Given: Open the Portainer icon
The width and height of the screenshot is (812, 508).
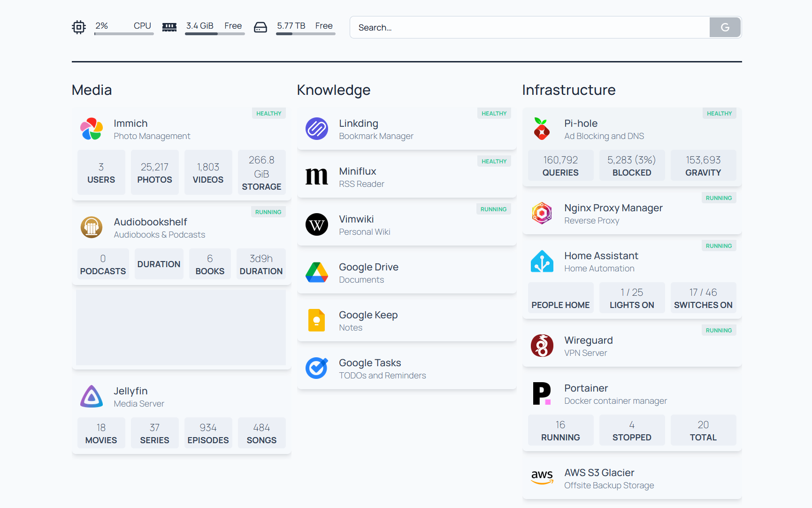Looking at the screenshot, I should pos(542,394).
